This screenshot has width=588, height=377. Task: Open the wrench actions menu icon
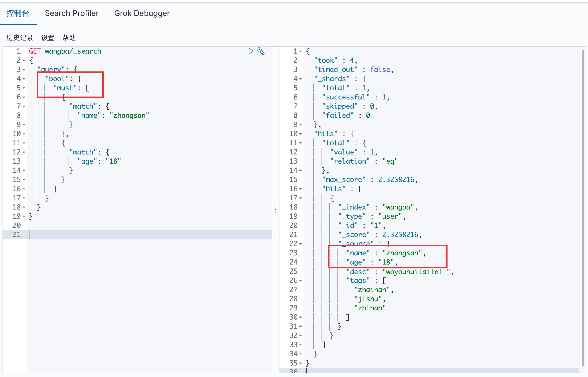coord(261,51)
